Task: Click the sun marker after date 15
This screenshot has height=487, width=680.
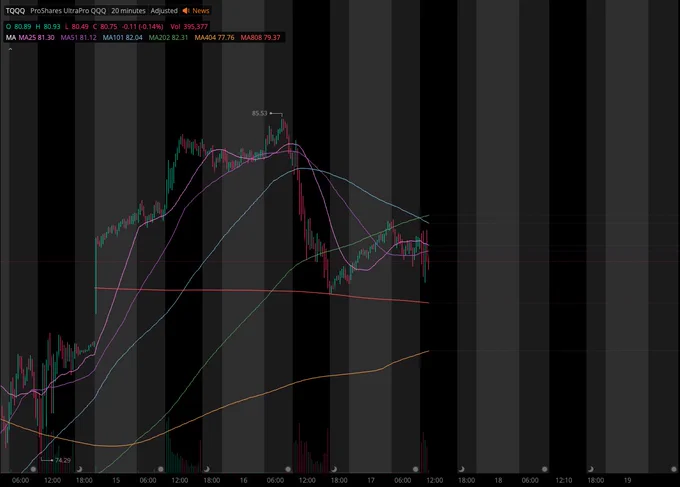Action: point(160,469)
